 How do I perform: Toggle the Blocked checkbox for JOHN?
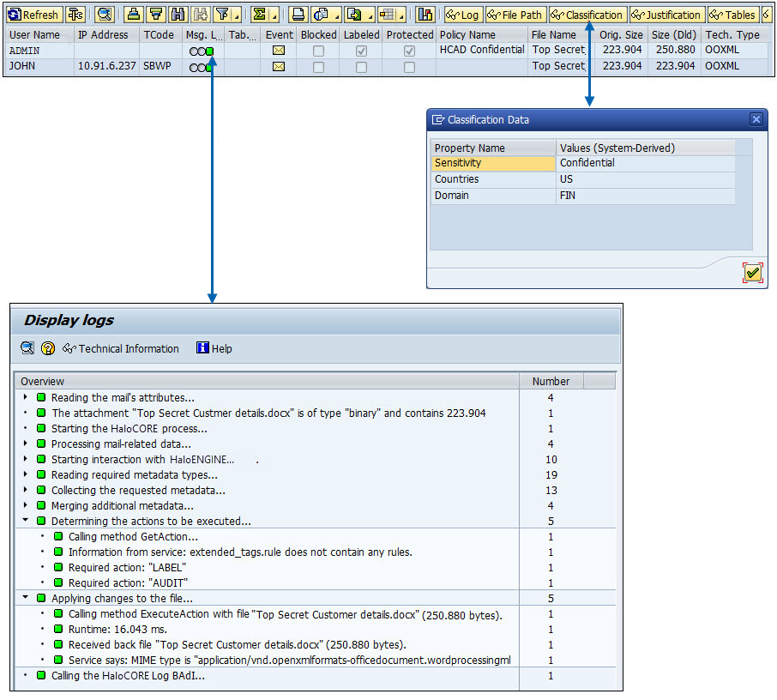point(319,67)
